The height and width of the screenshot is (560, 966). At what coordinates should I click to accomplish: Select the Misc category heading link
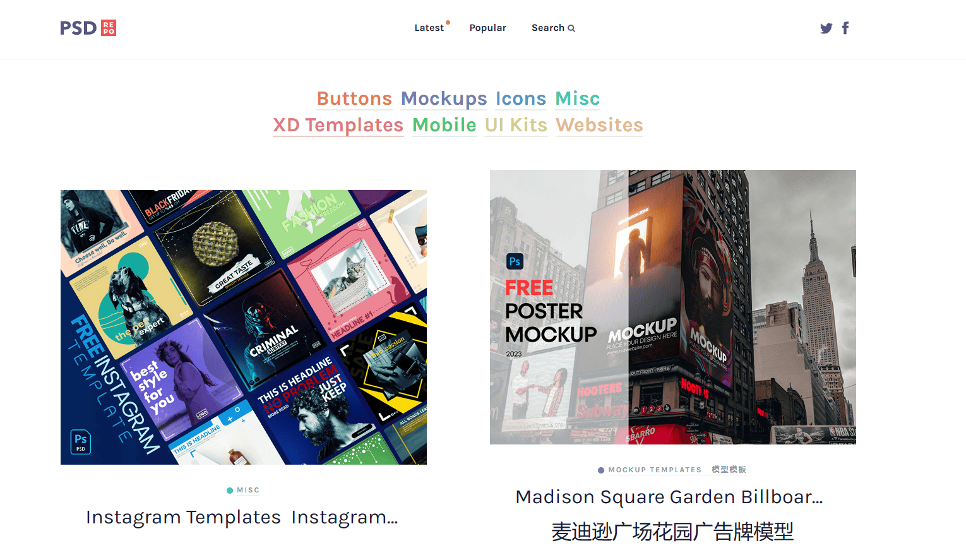point(577,98)
